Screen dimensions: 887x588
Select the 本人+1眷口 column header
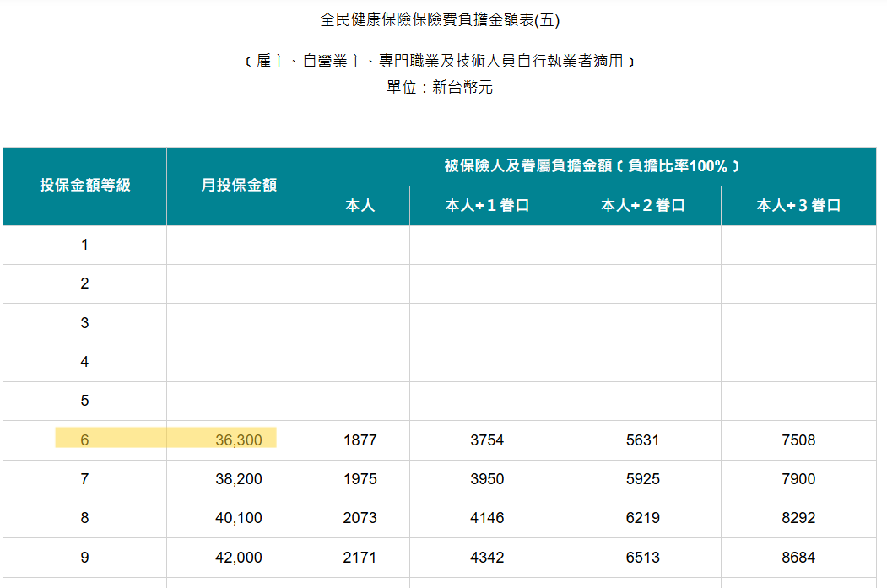[x=487, y=206]
